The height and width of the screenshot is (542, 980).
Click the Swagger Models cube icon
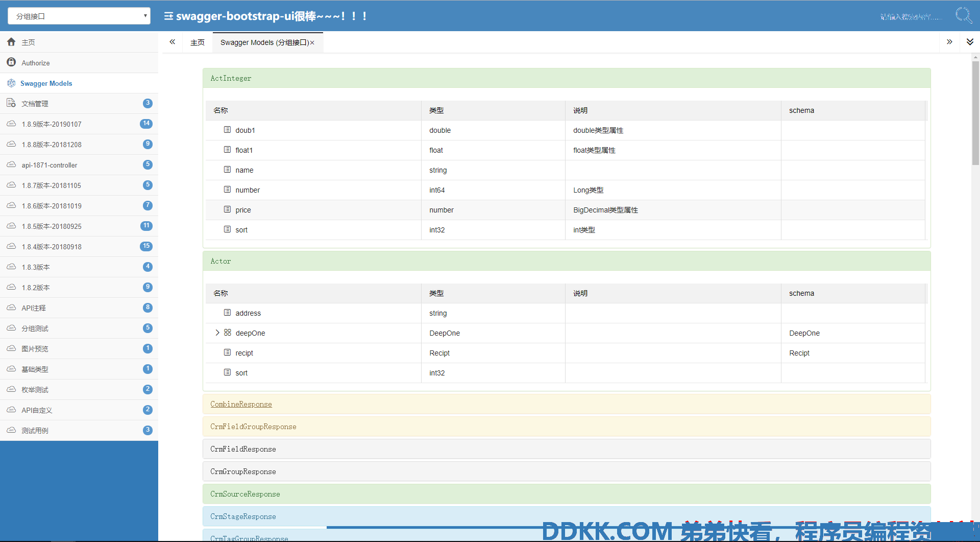pos(11,83)
